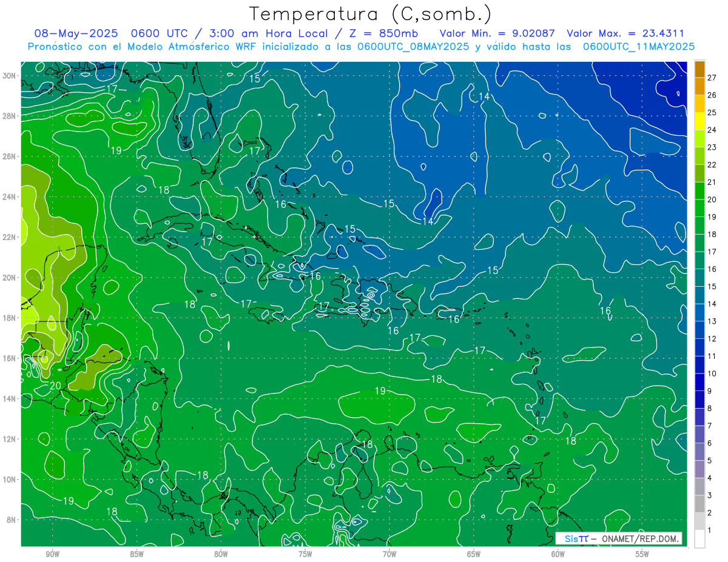Click the '75W' longitude axis label

coord(305,554)
